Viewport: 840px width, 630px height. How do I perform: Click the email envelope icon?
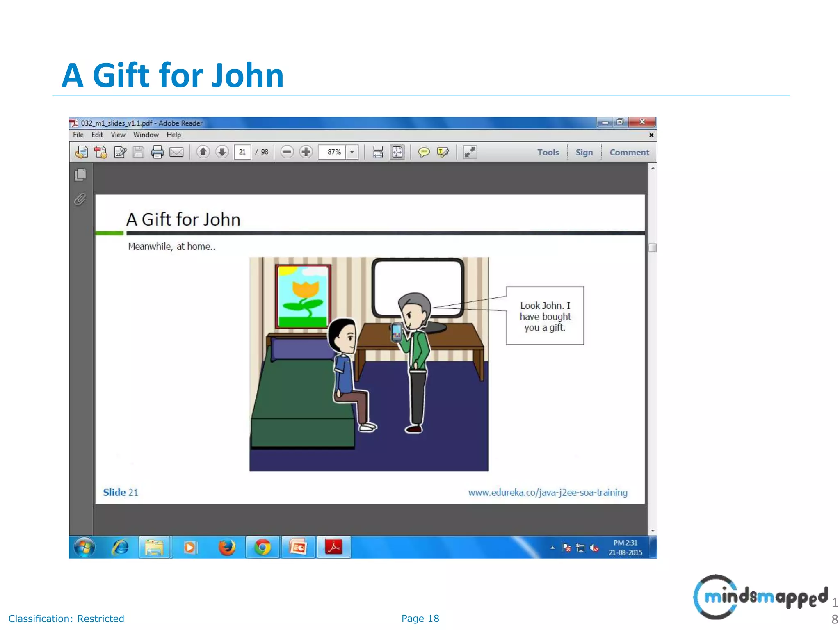(x=176, y=152)
